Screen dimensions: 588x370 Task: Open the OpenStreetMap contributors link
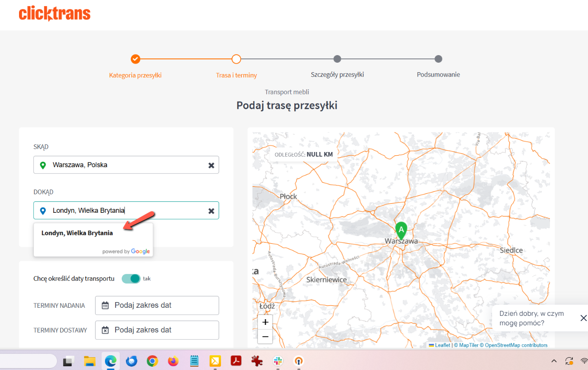(516, 345)
